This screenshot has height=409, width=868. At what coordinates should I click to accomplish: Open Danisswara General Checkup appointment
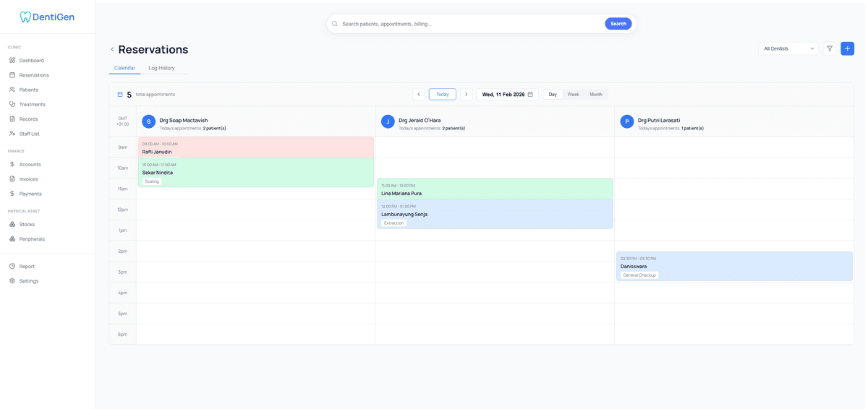point(734,266)
